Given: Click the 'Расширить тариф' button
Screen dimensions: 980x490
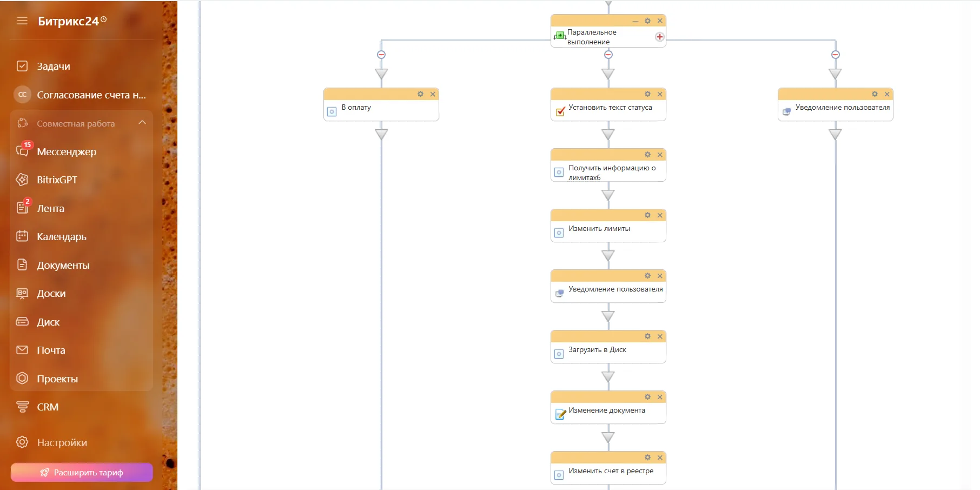Looking at the screenshot, I should (82, 472).
